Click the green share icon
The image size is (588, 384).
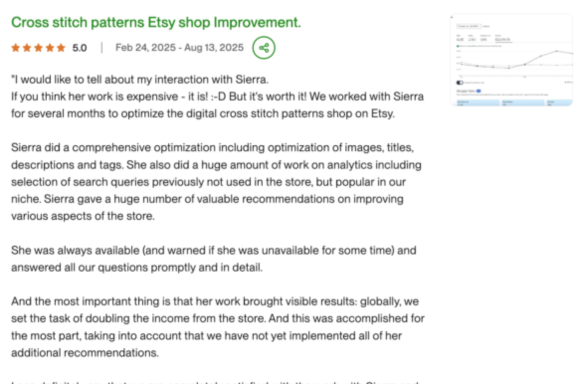click(264, 48)
